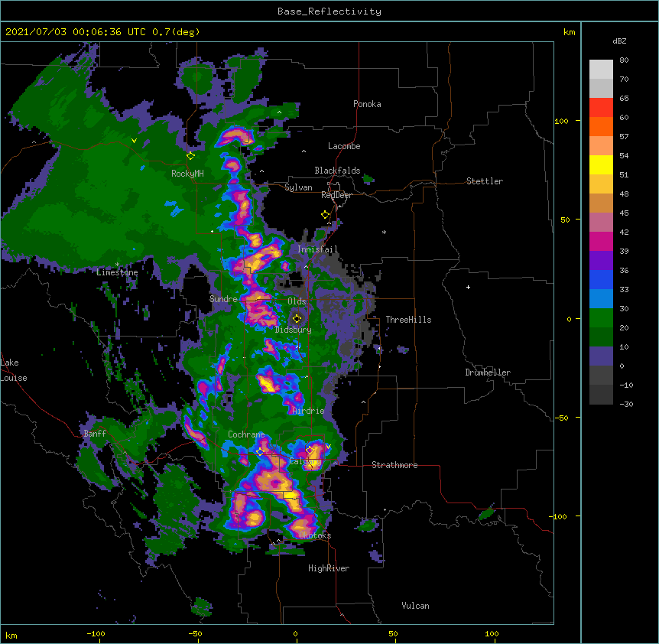
Task: Click the Okotoks city label
Action: tap(315, 535)
